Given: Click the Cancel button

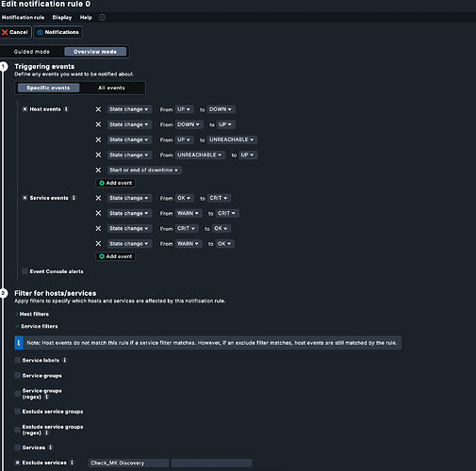Looking at the screenshot, I should (15, 32).
